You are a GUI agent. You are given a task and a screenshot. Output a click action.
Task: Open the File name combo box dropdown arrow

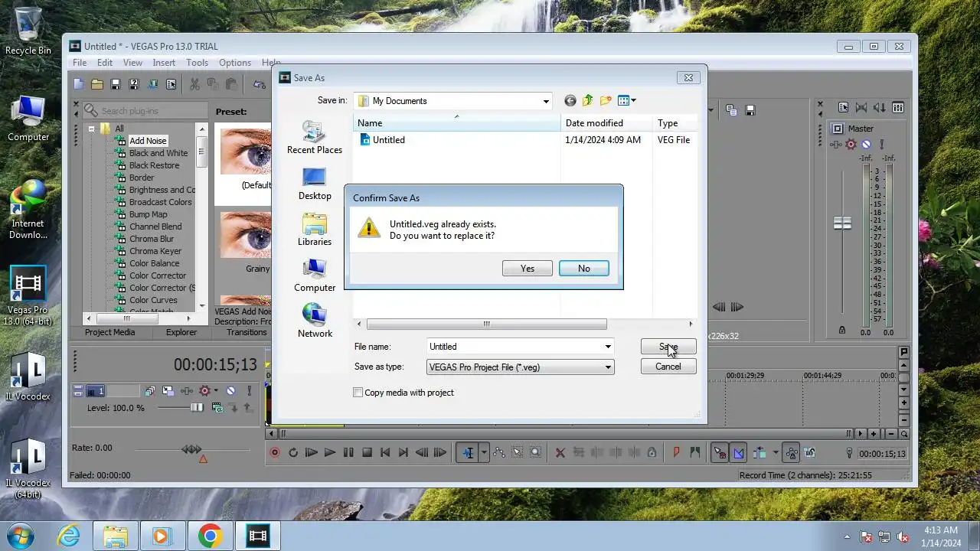coord(608,347)
